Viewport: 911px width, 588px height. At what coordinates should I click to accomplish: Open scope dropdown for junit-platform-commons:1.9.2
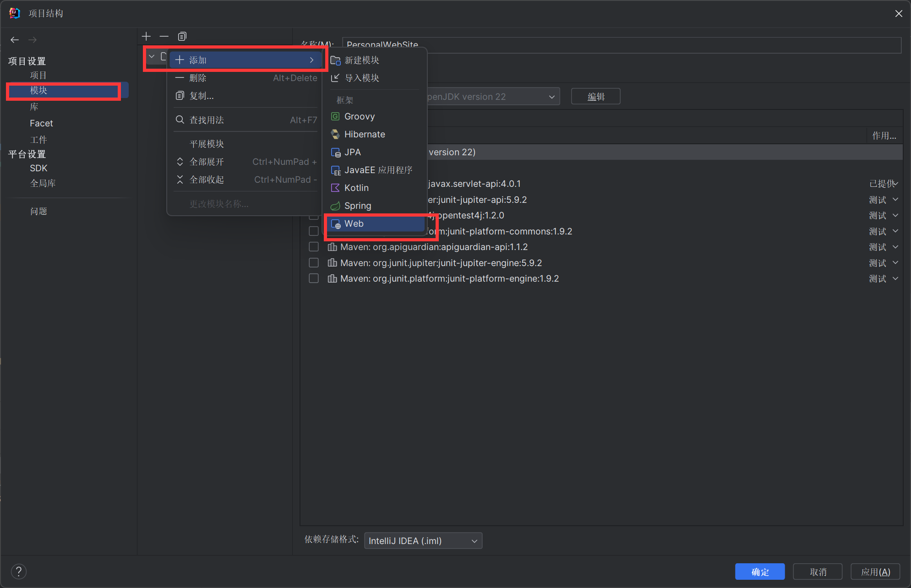coord(884,231)
